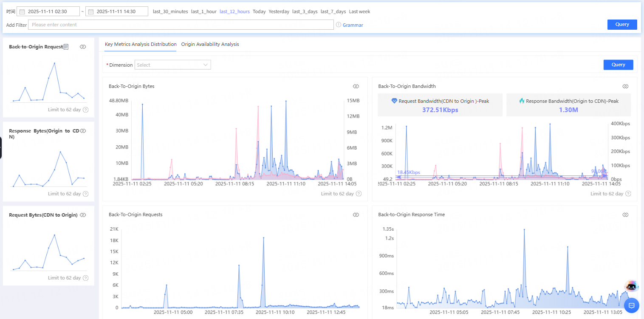
Task: Click the link icon on Back-To-Origin Requests chart
Action: tap(356, 215)
